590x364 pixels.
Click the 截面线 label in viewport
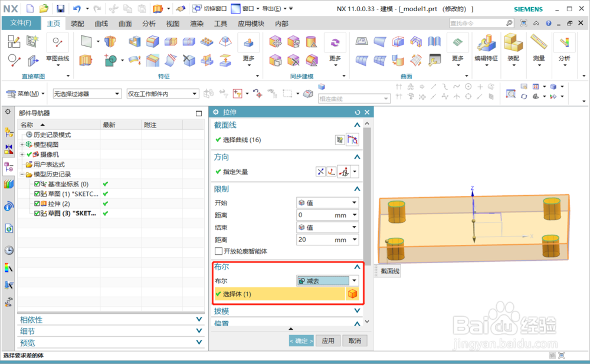pos(390,271)
